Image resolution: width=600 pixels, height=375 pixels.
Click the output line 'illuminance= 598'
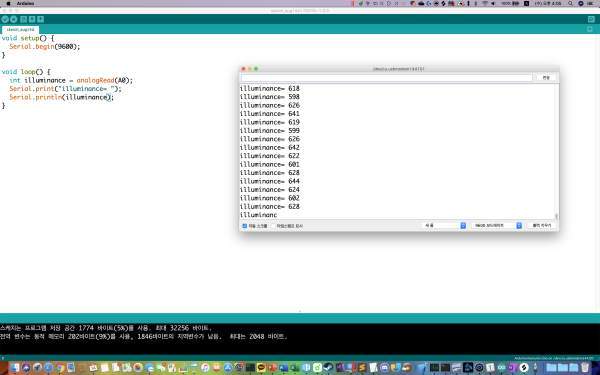pos(270,97)
